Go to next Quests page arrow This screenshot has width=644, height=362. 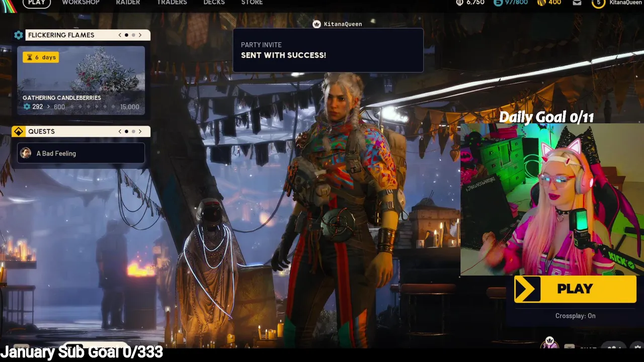pos(140,132)
